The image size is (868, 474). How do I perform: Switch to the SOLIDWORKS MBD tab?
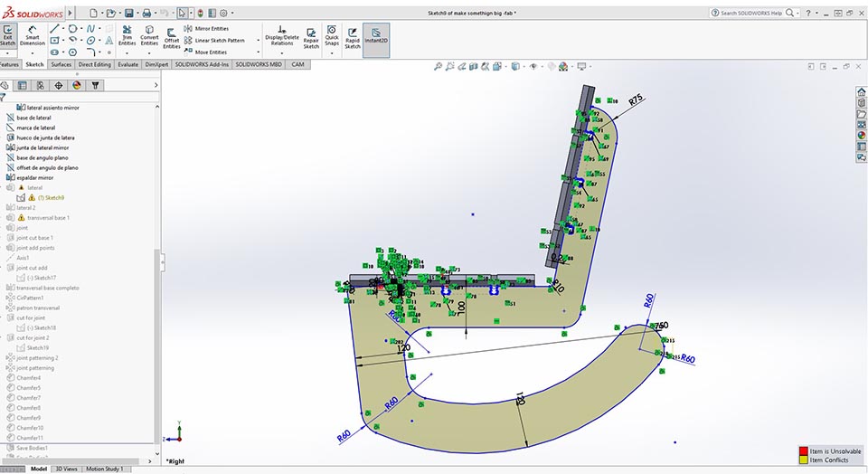pos(259,64)
